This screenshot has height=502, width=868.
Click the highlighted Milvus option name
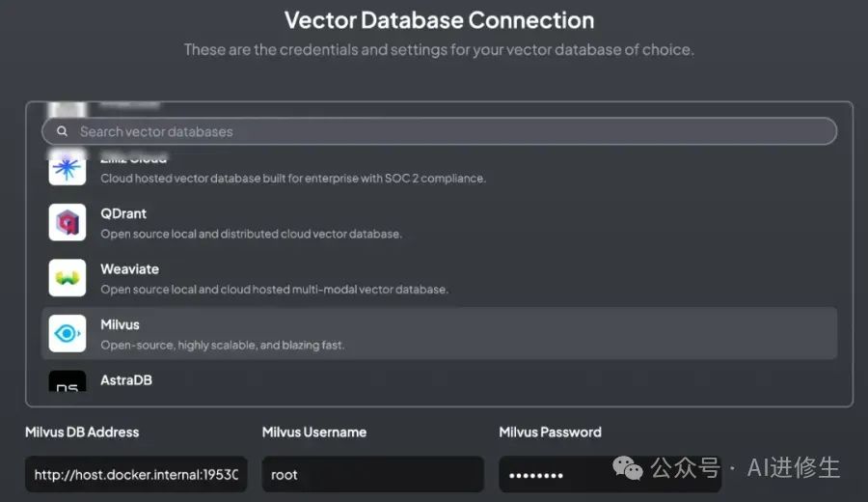pyautogui.click(x=121, y=325)
